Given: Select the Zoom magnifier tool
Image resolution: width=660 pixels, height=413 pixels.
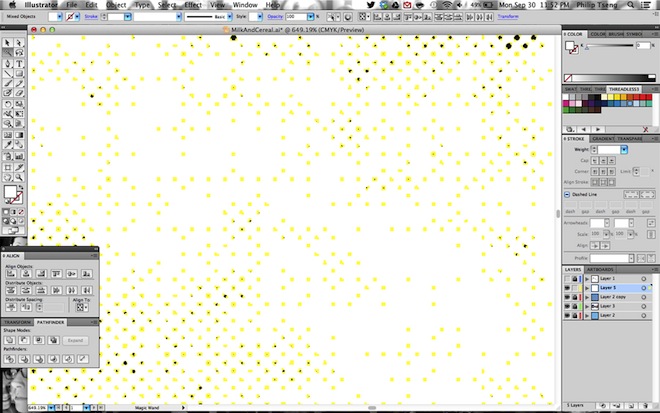Looking at the screenshot, I should click(19, 177).
